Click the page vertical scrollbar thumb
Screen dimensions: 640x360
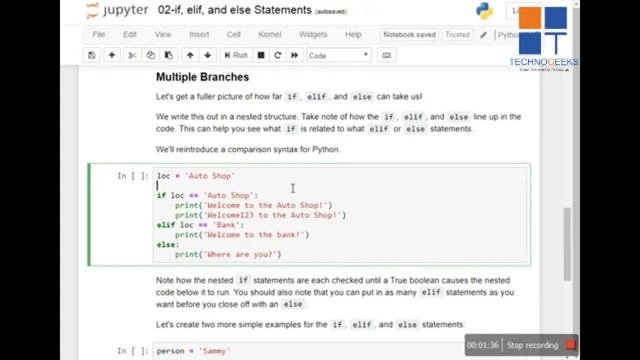click(x=567, y=244)
